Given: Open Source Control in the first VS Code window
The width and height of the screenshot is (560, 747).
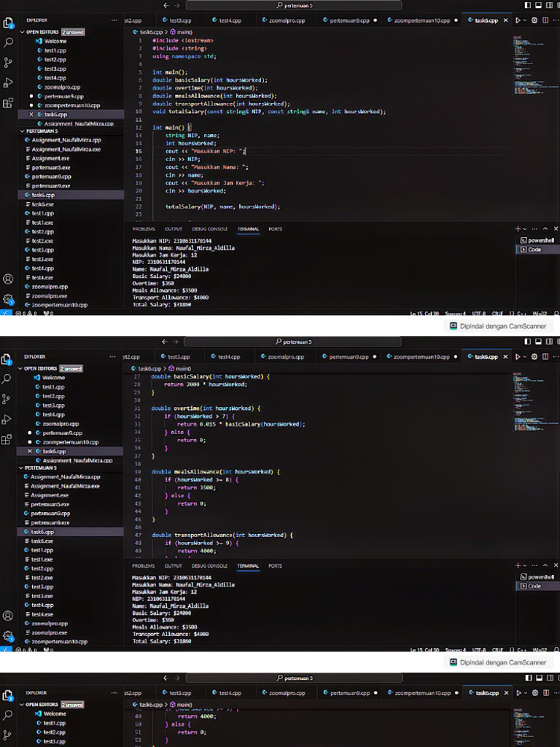Looking at the screenshot, I should 8,63.
